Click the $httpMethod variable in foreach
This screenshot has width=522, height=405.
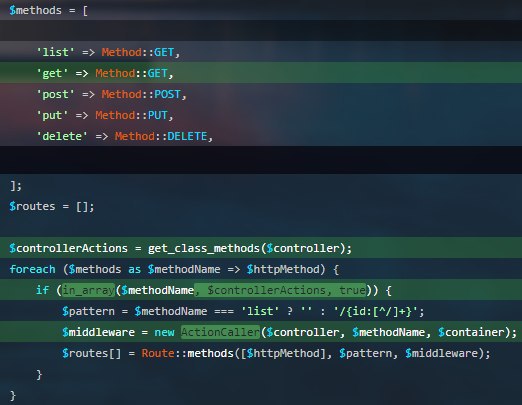click(x=283, y=269)
